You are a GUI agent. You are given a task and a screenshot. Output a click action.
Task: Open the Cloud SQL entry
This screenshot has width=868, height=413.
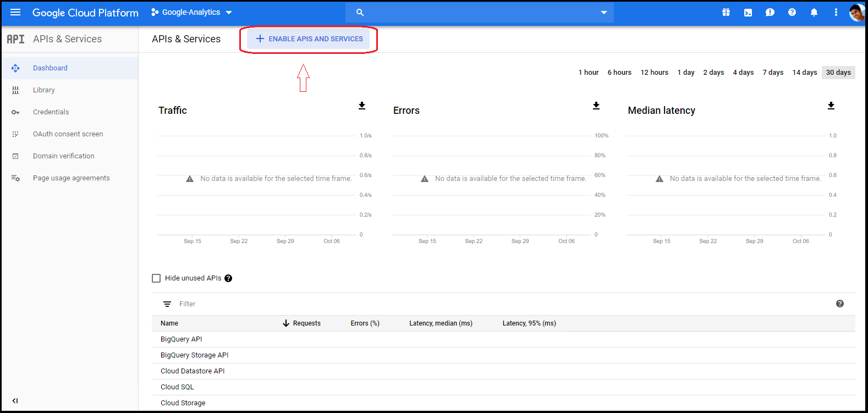[177, 387]
